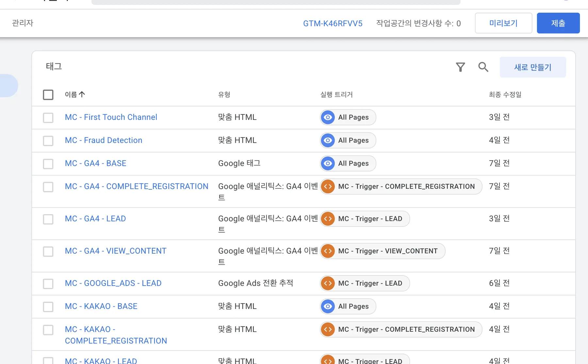Viewport: 588px width, 364px height.
Task: Click All Pages trigger eye icon for First Touch Channel
Action: pos(328,117)
